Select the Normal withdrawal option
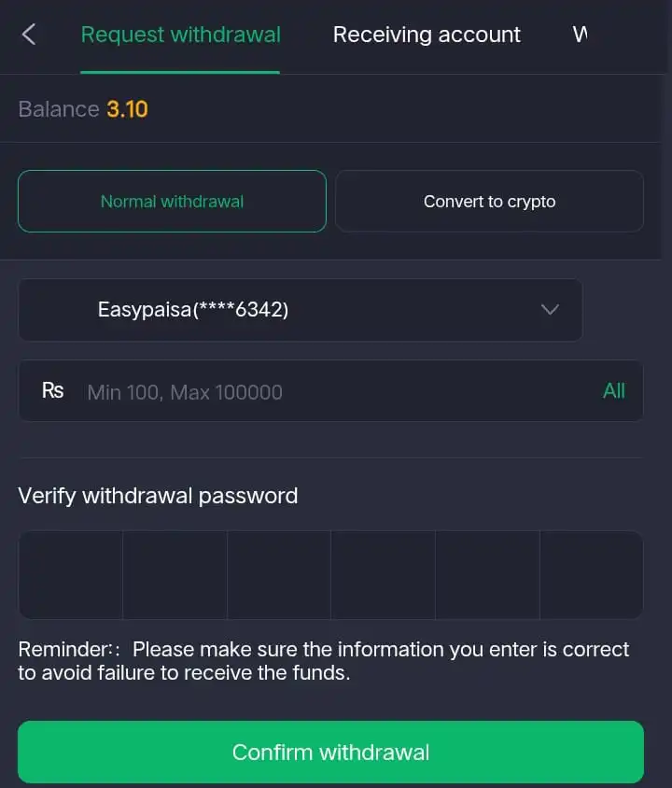Viewport: 672px width, 788px height. (x=172, y=201)
